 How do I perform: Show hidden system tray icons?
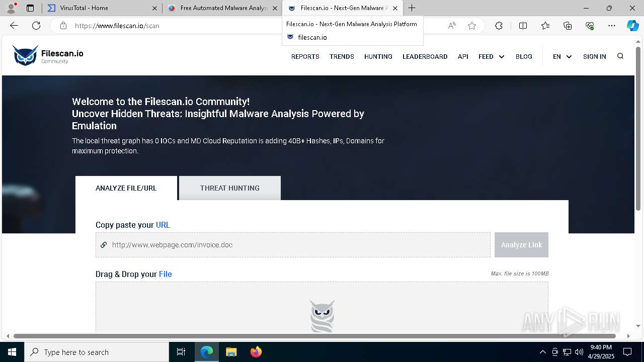pos(542,352)
